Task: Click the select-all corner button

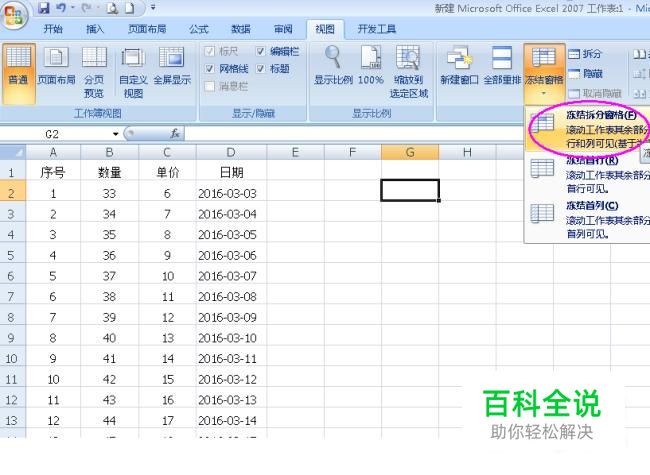Action: [12, 152]
